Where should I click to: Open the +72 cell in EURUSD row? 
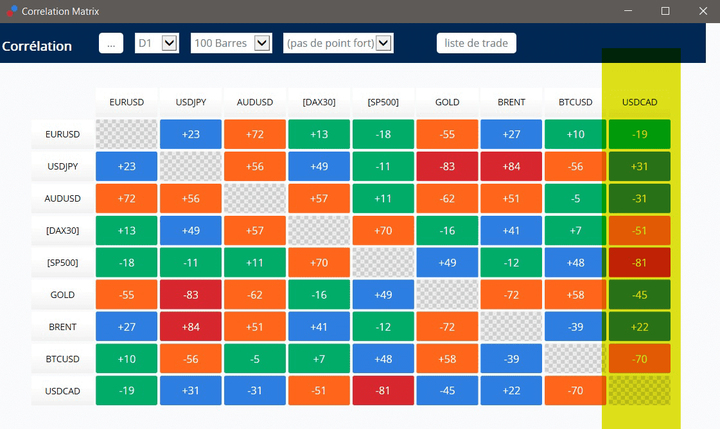[x=255, y=134]
